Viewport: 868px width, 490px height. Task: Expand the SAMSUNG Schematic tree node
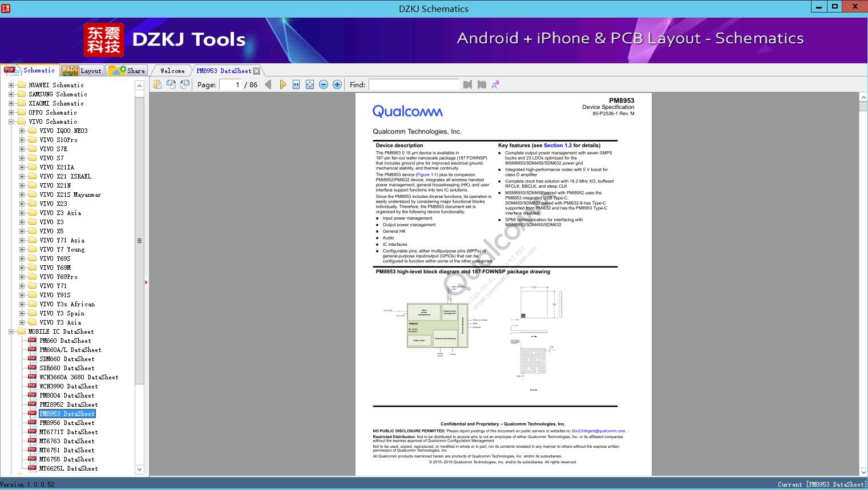coord(11,94)
